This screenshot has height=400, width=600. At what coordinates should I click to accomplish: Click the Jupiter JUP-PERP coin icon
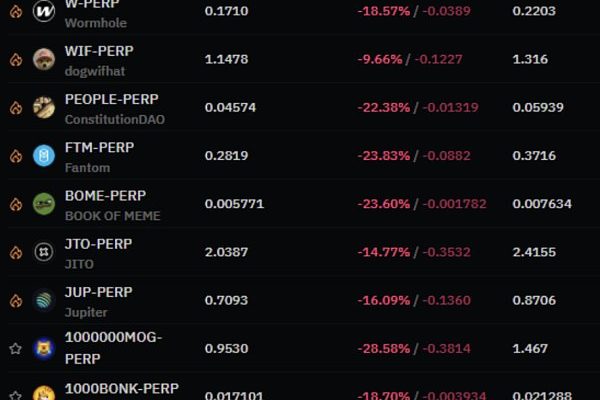tap(44, 300)
